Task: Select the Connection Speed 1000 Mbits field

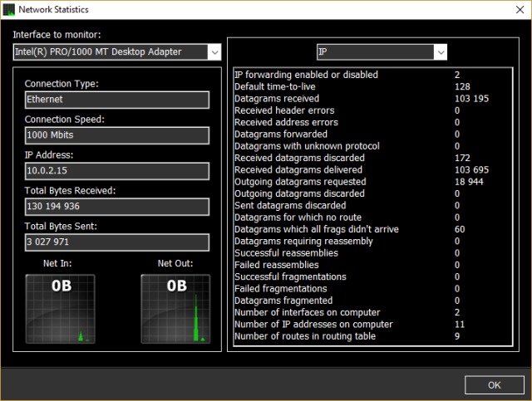Action: (x=116, y=135)
